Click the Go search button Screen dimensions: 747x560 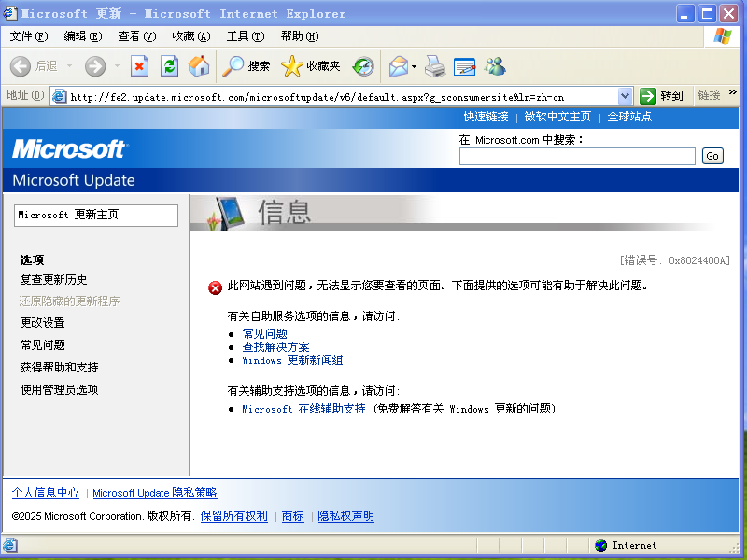coord(712,156)
